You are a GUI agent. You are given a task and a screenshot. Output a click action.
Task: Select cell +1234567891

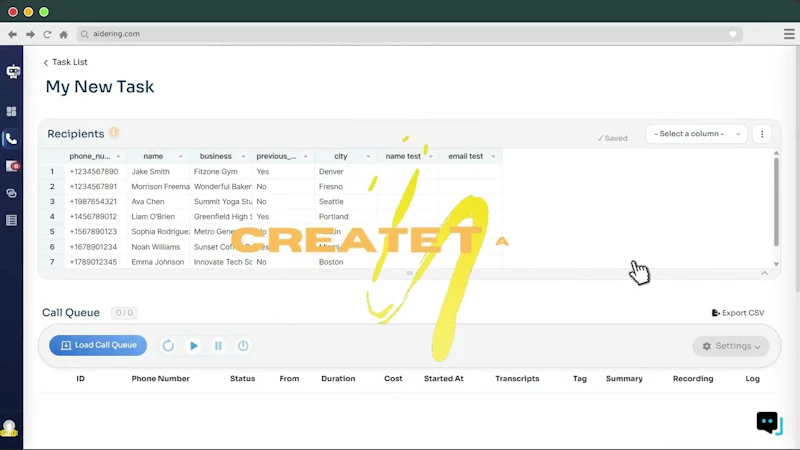(96, 187)
